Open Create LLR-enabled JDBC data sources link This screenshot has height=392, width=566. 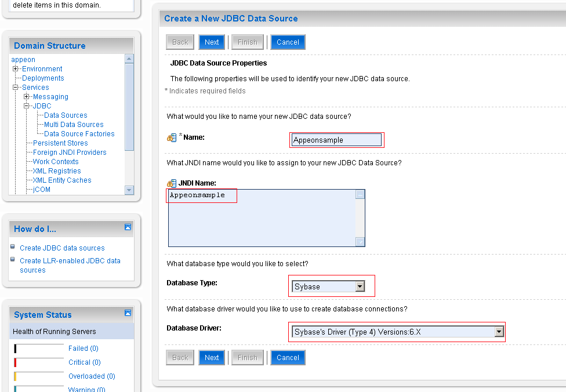[x=70, y=266]
